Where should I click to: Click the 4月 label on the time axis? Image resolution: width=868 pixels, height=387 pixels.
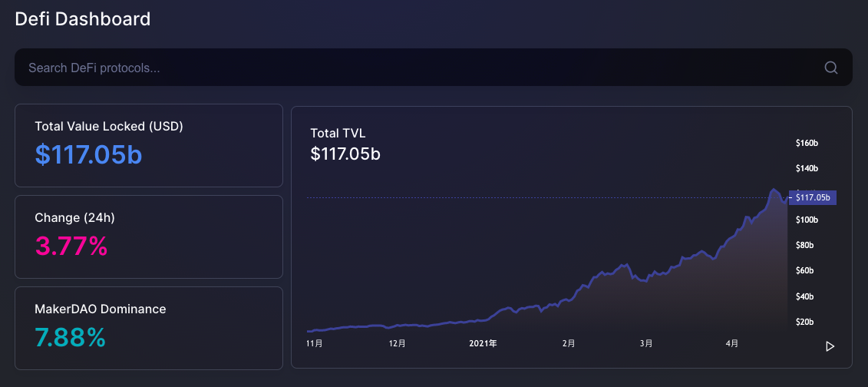(x=732, y=344)
